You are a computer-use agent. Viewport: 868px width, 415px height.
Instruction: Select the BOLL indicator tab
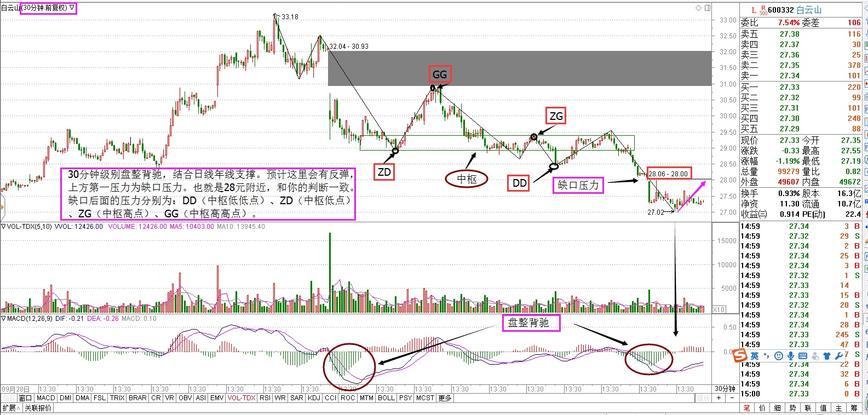[x=386, y=398]
